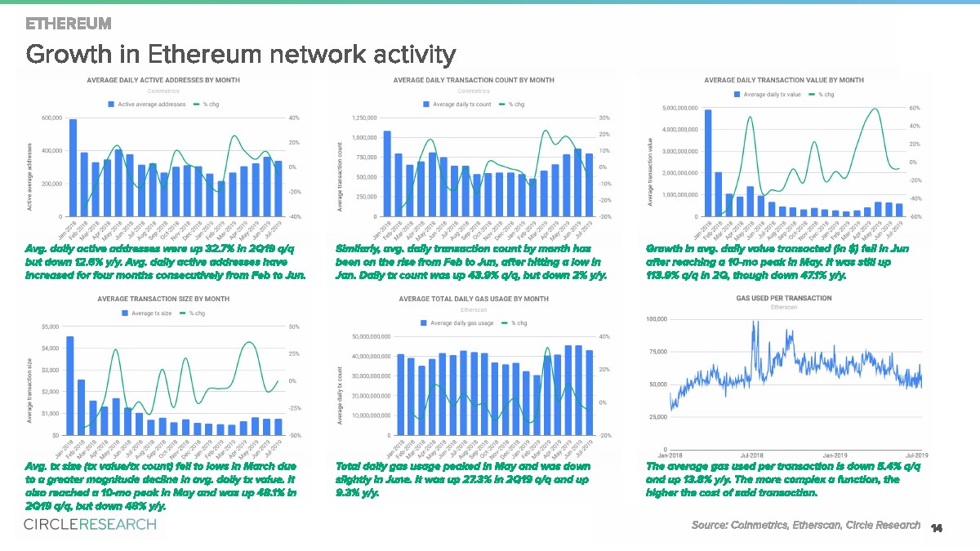
Task: Click the Circle Research logo
Action: coord(90,524)
